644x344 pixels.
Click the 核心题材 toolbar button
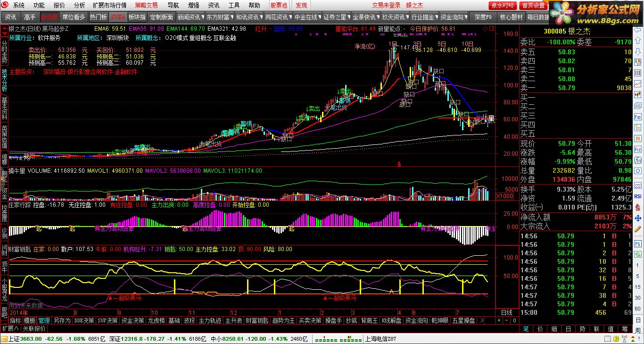[x=512, y=17]
